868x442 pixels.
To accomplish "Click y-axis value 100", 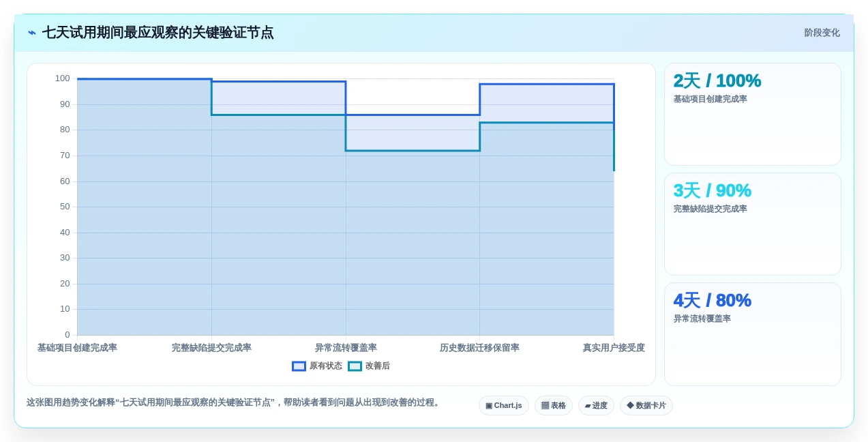I will tap(63, 78).
